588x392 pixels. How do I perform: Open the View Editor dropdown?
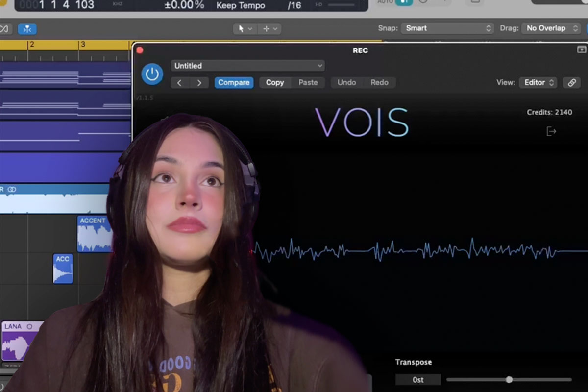click(x=538, y=83)
